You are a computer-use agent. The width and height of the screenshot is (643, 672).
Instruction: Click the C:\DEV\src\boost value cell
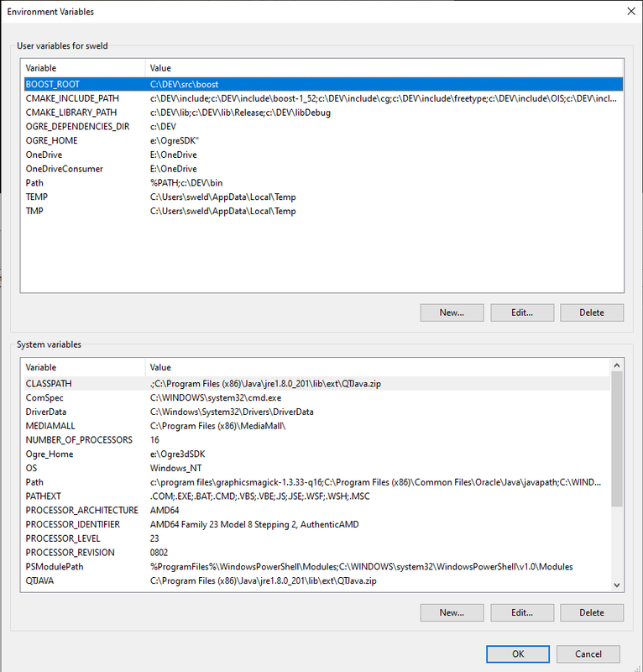point(184,85)
